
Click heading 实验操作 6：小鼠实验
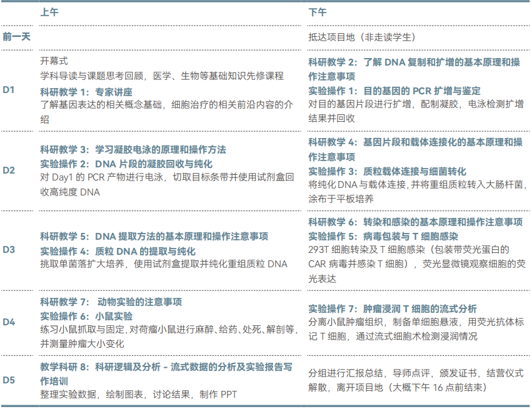86,315
